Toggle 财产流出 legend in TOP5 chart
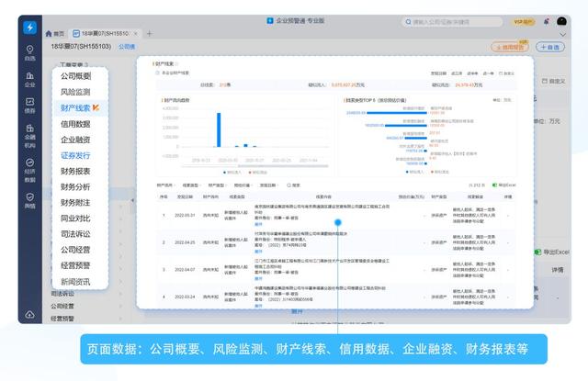588x381 pixels. [x=440, y=172]
